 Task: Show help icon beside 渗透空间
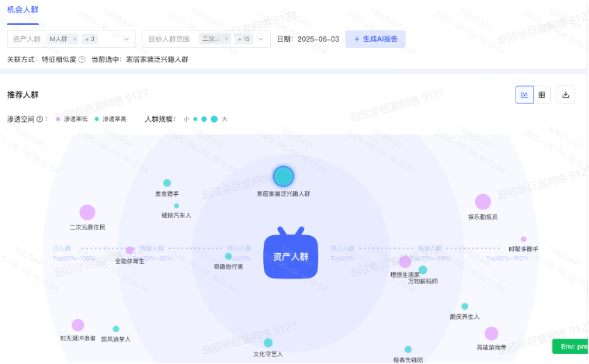tap(40, 119)
